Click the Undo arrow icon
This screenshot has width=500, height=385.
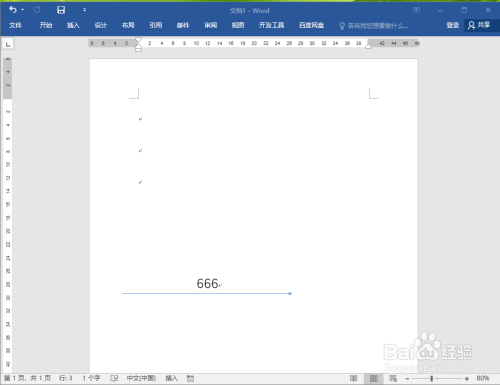13,10
